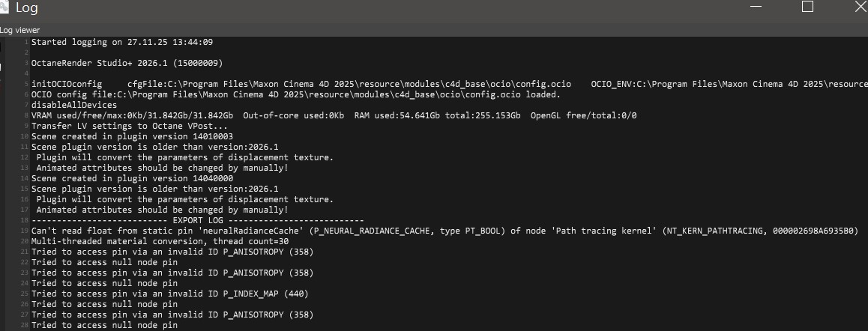Click line number 1 in the gutter
868x331 pixels.
point(26,42)
